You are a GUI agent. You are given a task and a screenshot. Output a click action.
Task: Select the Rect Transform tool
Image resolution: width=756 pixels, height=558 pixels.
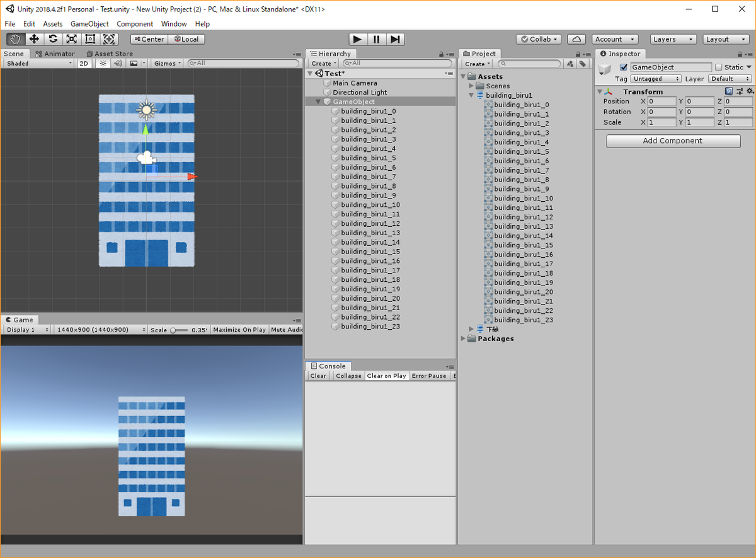click(90, 39)
